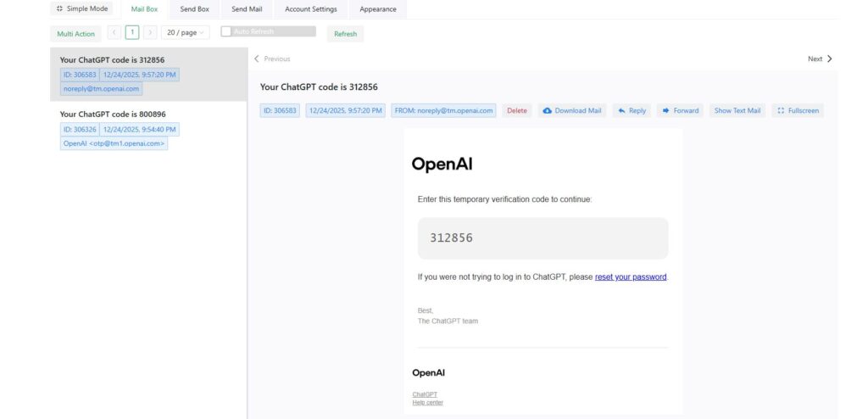Go to next page arrow in pagination
Screen dimensions: 868x419
[x=150, y=33]
